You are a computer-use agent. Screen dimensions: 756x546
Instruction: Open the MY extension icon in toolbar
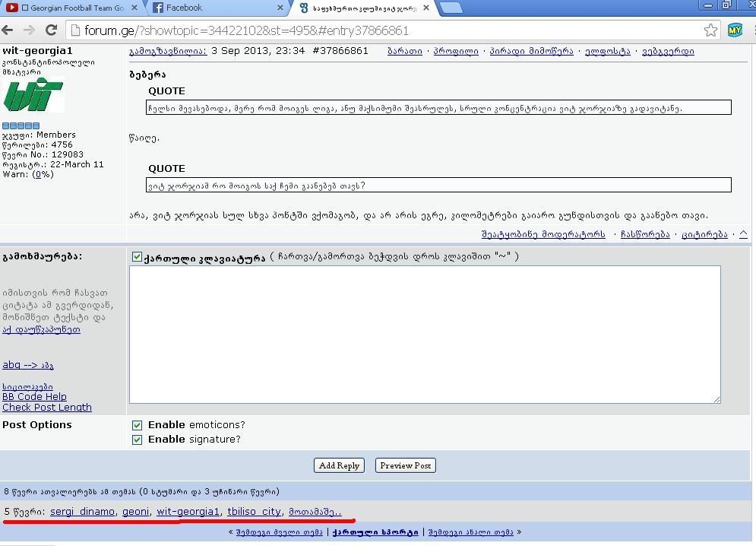[x=734, y=30]
